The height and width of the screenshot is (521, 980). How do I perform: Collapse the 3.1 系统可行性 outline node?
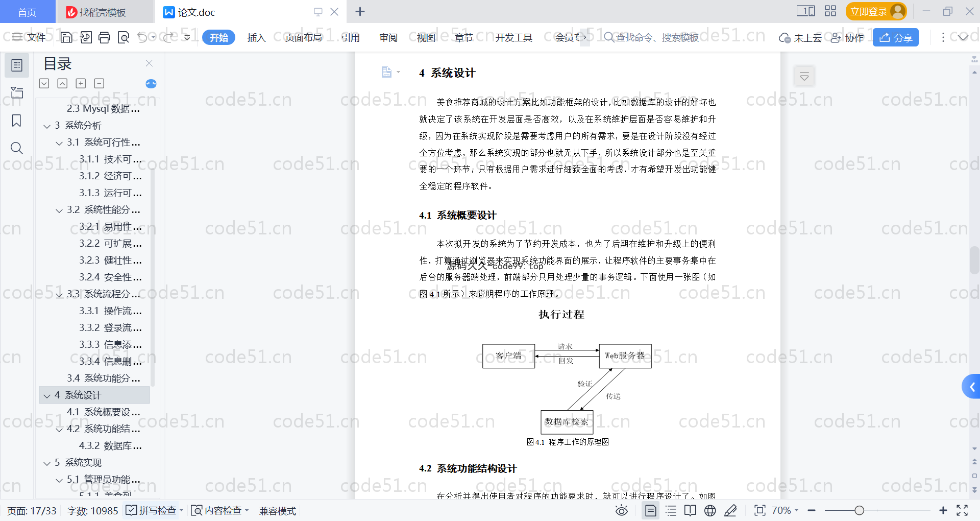[59, 143]
